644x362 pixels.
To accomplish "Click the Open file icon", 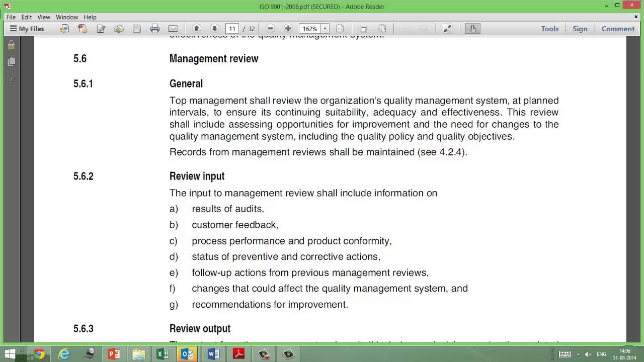I will (x=64, y=29).
